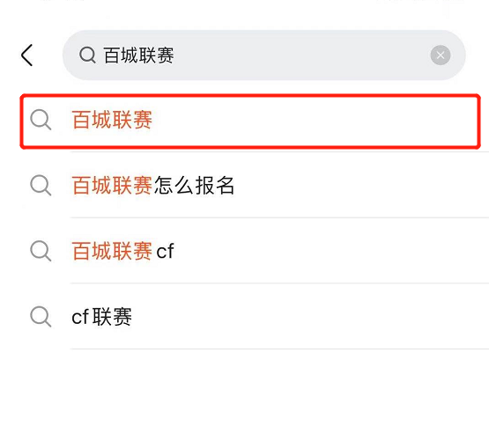Click magnifier icon beside 百城联赛 cf suggestion
Screen dimensions: 489x448
pos(41,251)
